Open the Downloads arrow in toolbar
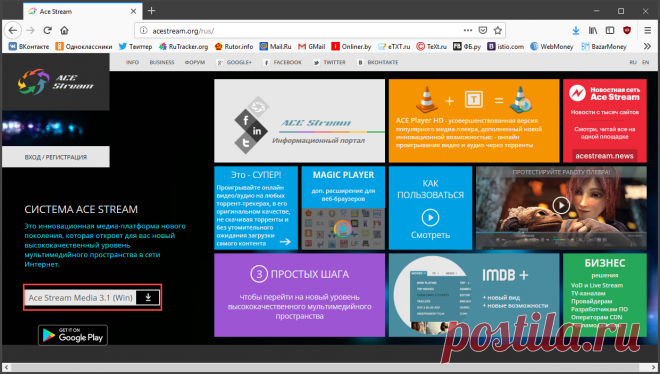The width and height of the screenshot is (660, 374). click(x=576, y=30)
